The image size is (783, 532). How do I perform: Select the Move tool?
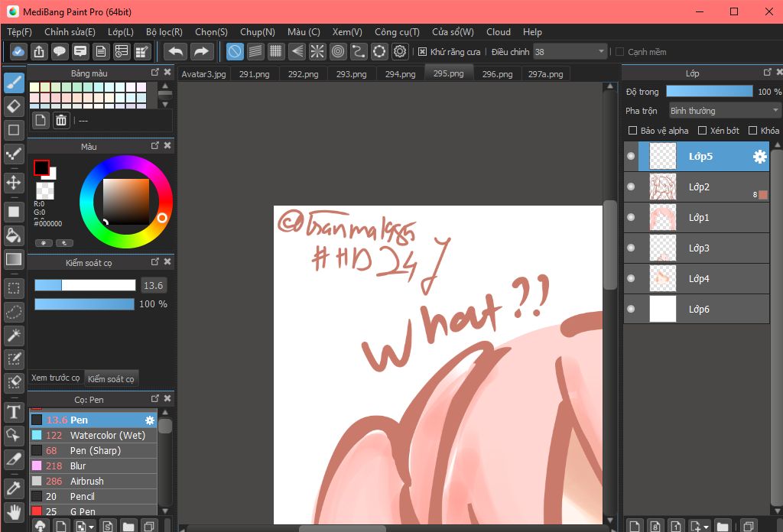point(14,182)
